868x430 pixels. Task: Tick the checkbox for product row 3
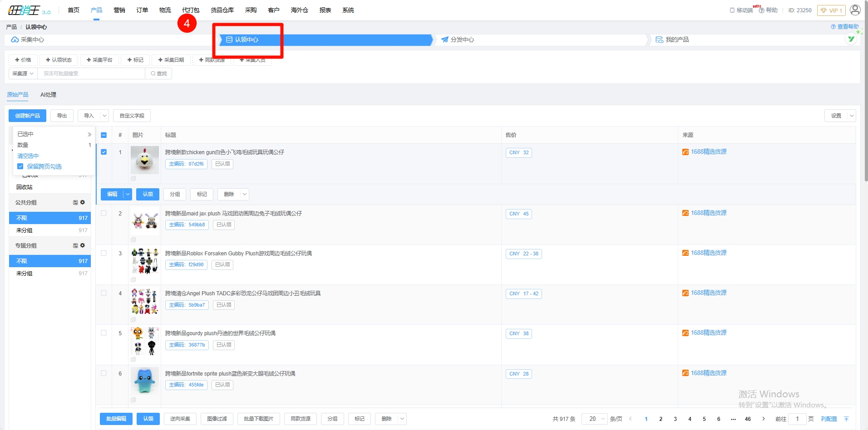point(104,253)
